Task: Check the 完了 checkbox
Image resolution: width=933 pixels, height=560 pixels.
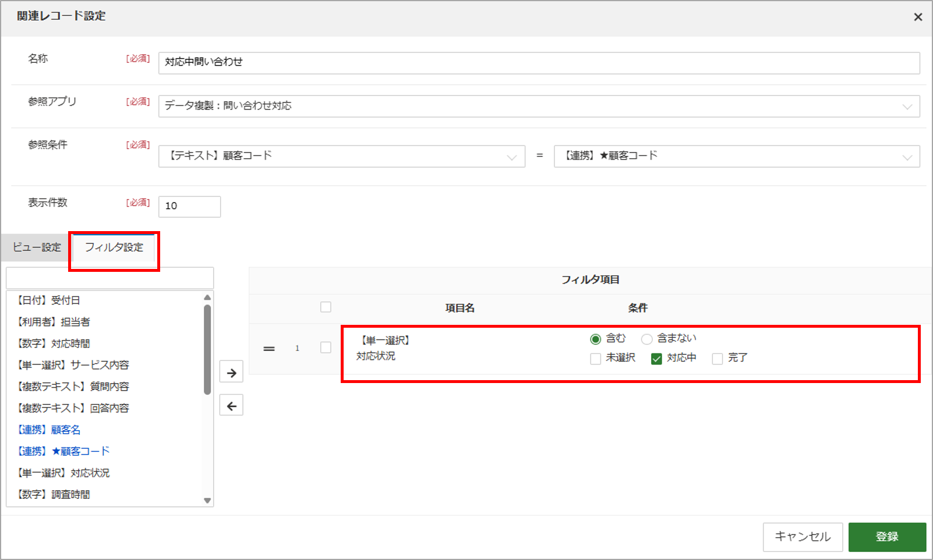Action: point(718,359)
